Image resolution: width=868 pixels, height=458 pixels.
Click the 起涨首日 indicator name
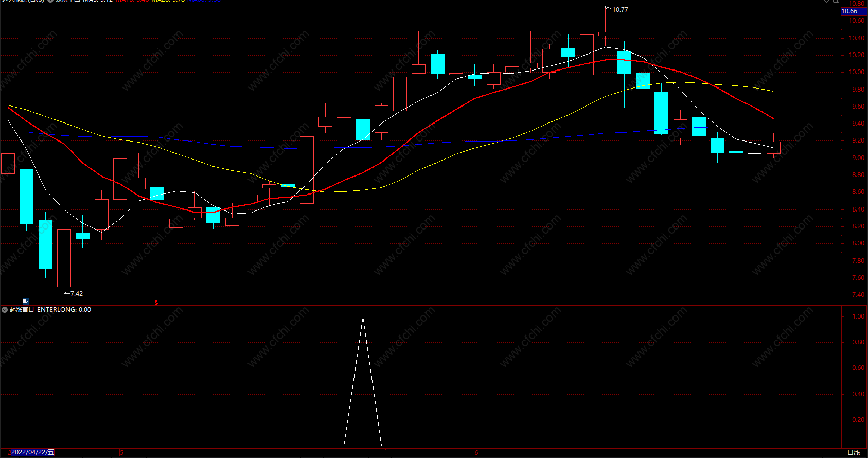tap(22, 310)
